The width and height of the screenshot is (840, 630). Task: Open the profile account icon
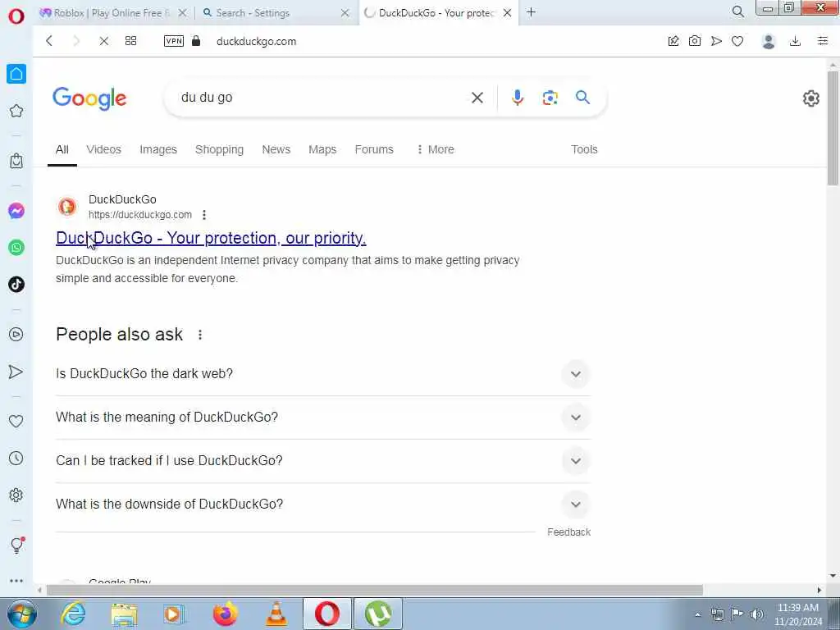[769, 41]
